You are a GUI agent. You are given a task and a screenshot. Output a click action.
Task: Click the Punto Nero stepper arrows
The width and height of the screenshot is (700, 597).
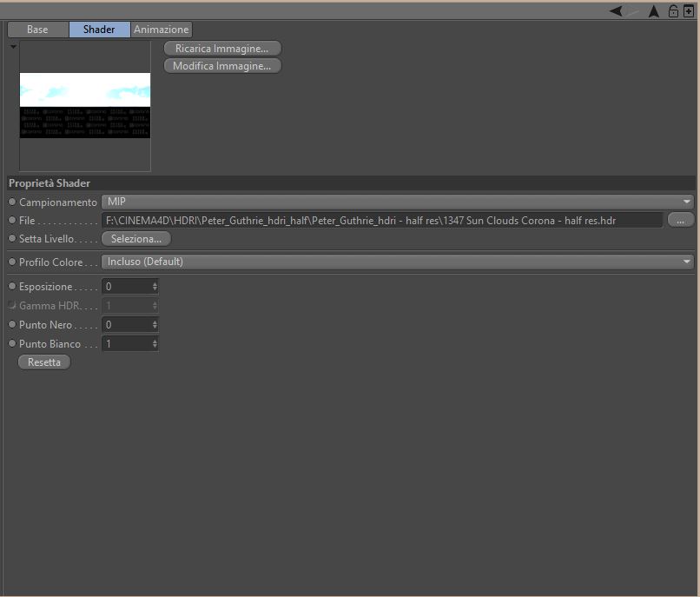coord(155,325)
